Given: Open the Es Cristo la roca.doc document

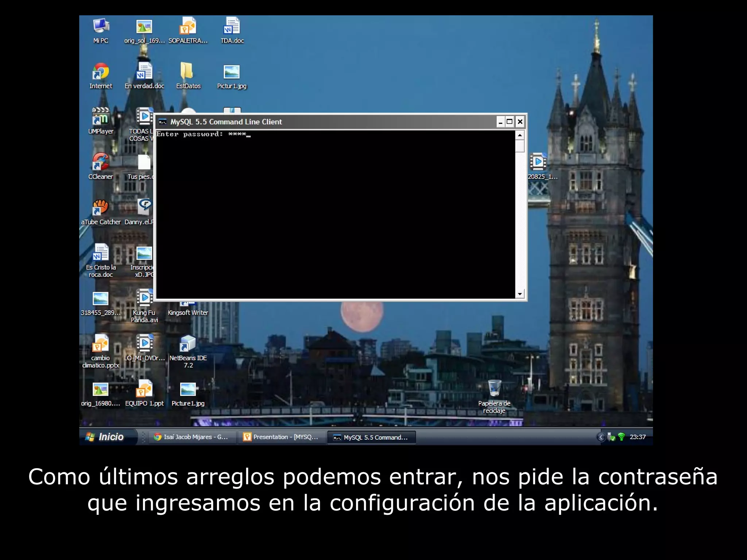Looking at the screenshot, I should tap(101, 261).
